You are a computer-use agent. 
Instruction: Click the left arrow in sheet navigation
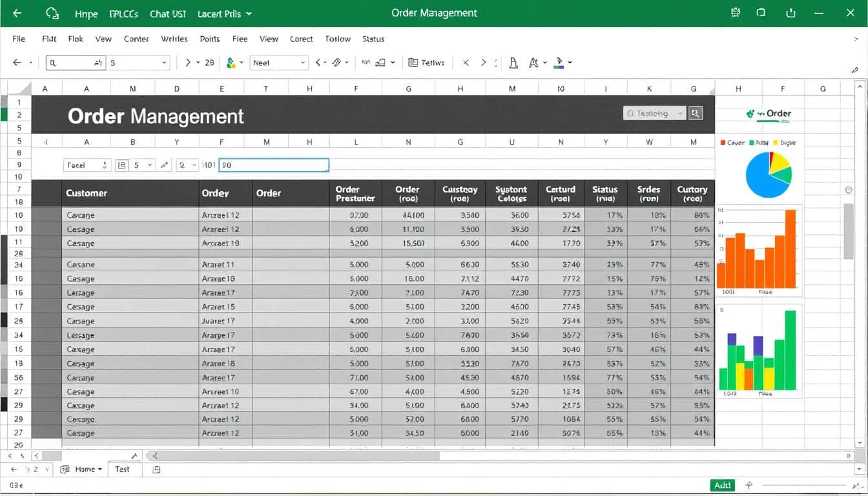[x=15, y=470]
